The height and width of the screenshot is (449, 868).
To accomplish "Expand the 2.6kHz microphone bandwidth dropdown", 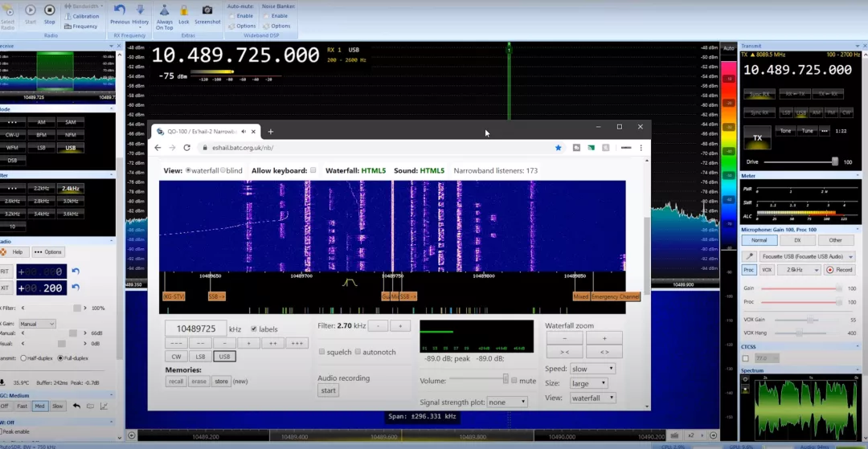I will click(798, 270).
